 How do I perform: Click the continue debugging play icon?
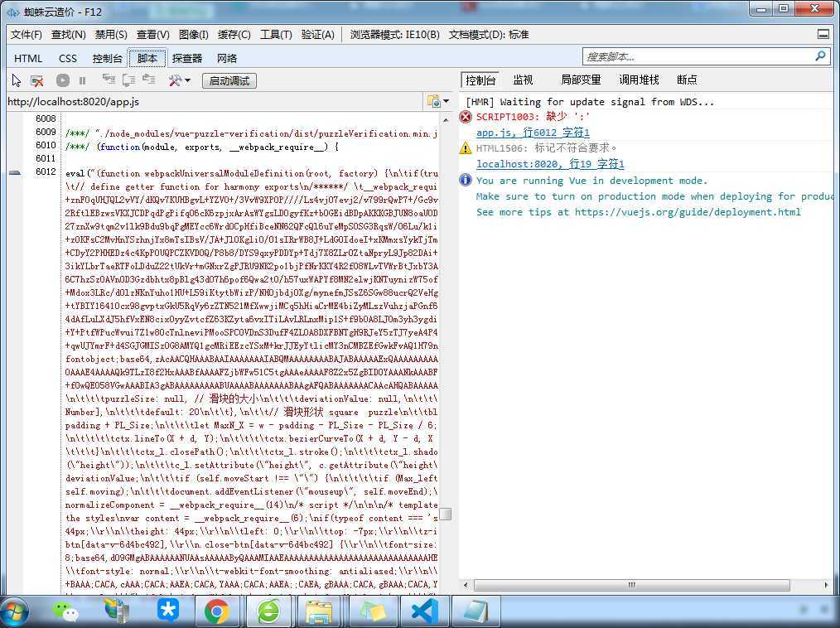(x=63, y=80)
